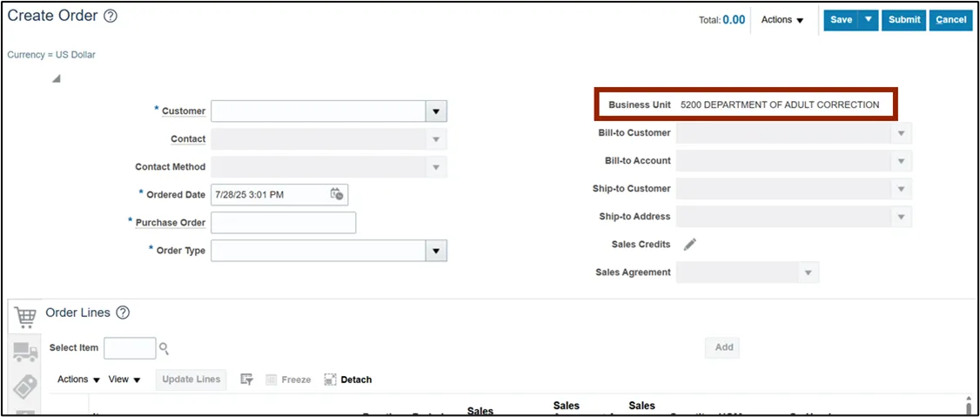Edit Sales Credits with pencil icon
The width and height of the screenshot is (980, 417).
[690, 245]
